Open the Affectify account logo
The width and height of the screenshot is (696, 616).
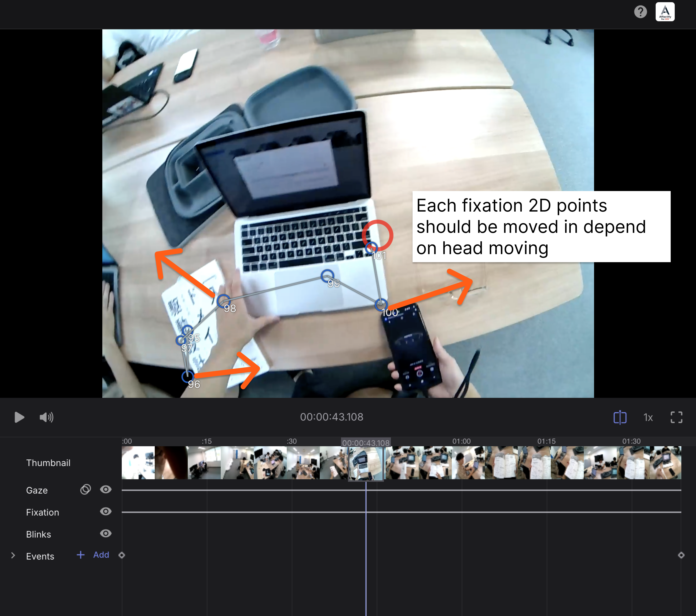coord(665,12)
